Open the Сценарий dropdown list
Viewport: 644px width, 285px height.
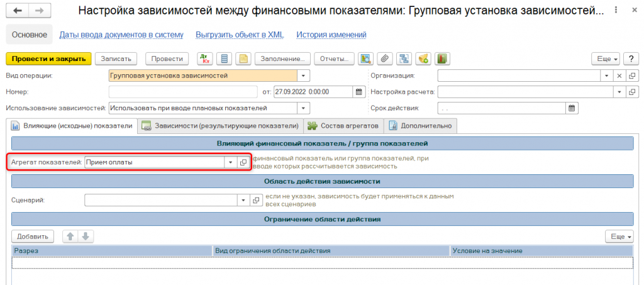pyautogui.click(x=242, y=200)
